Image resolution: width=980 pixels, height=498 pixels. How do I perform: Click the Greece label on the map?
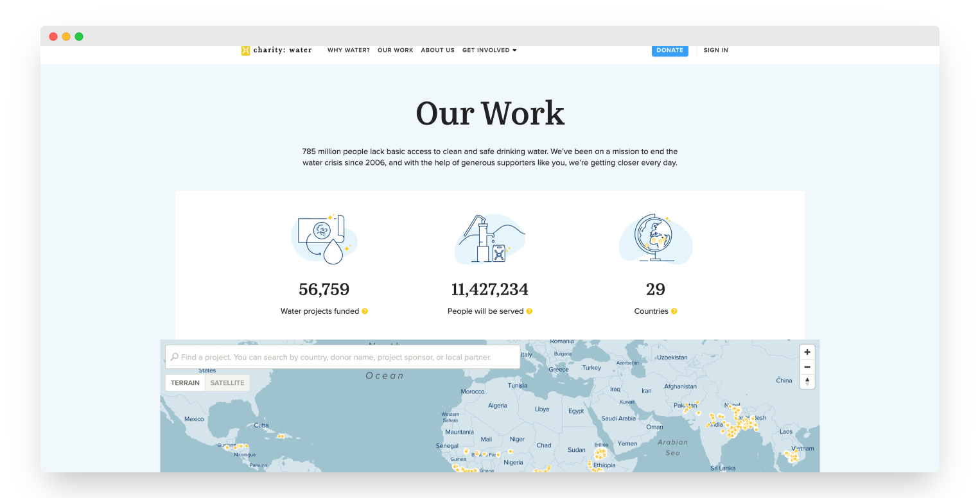point(559,370)
